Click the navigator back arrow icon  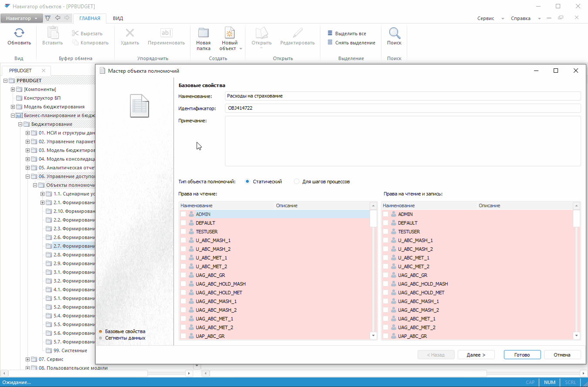[x=58, y=18]
